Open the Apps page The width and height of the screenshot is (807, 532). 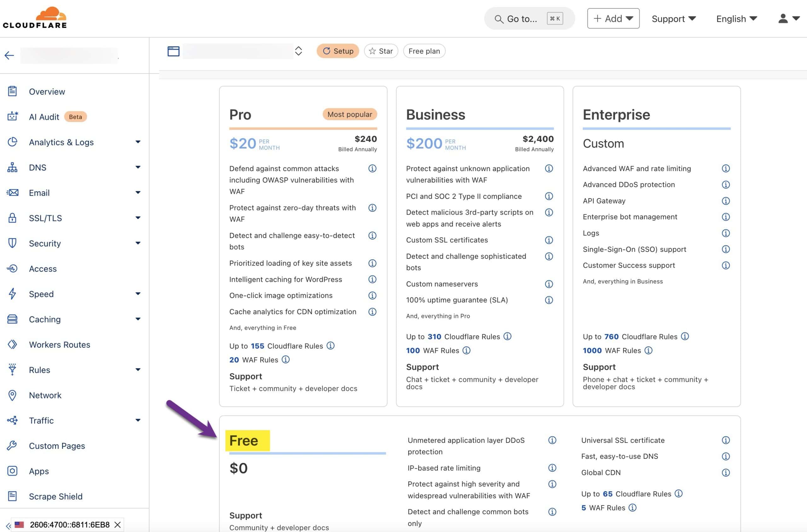tap(39, 471)
